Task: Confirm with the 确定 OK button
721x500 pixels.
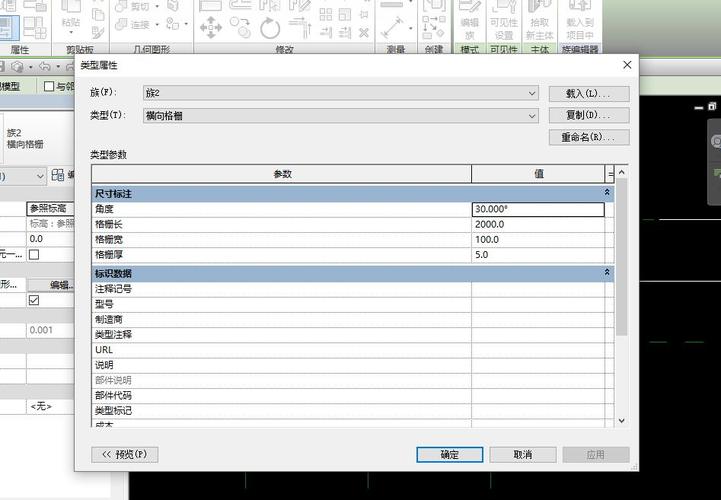Action: tap(450, 454)
